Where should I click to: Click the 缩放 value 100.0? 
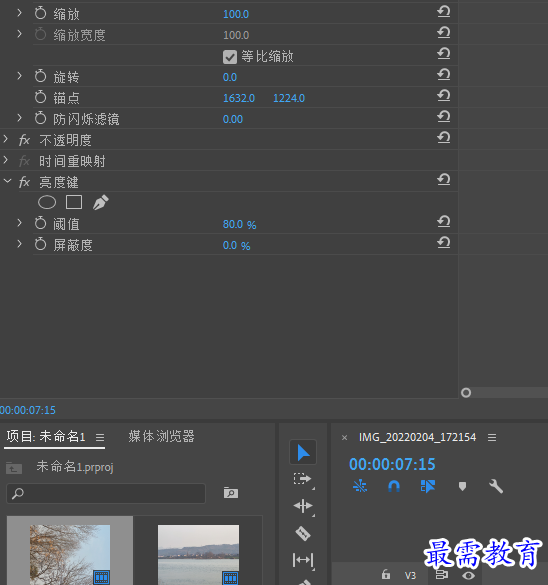(236, 14)
